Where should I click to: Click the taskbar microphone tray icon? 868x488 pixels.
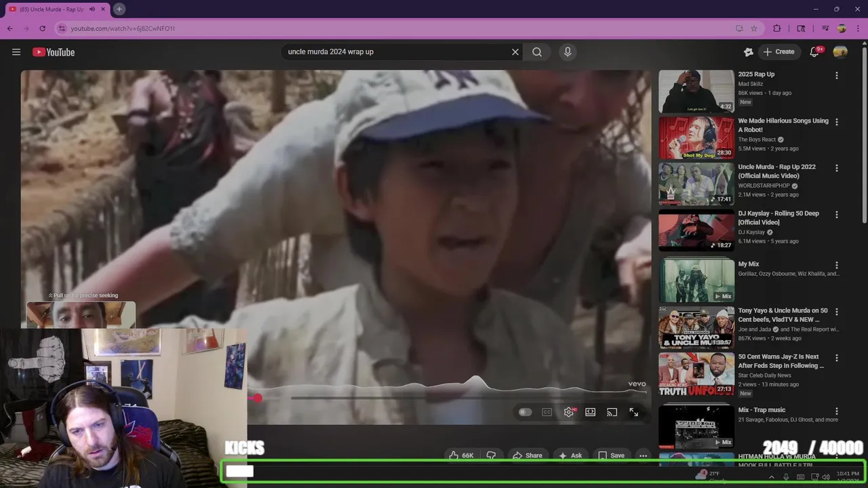point(786,477)
